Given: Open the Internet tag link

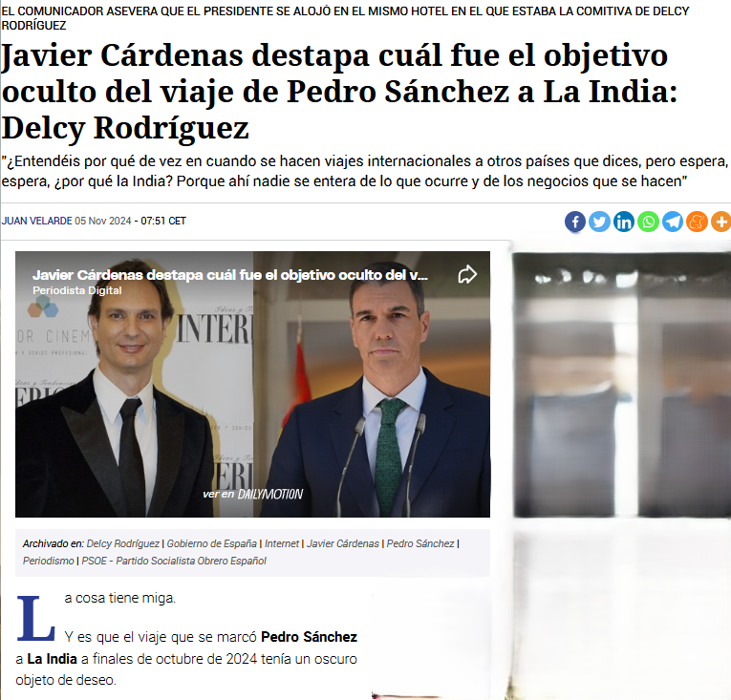Looking at the screenshot, I should 282,543.
